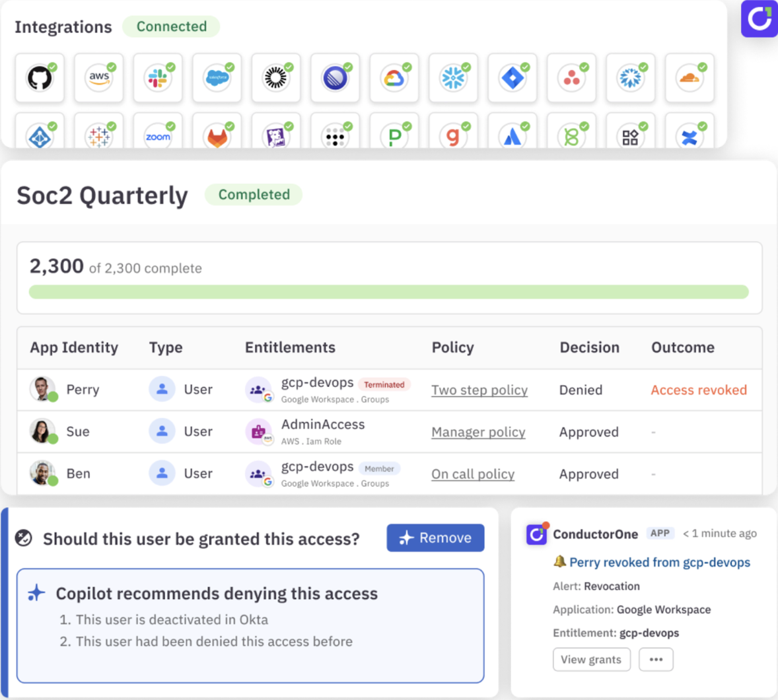Screen dimensions: 778x700
Task: Open the three-dots more options button
Action: pos(656,659)
